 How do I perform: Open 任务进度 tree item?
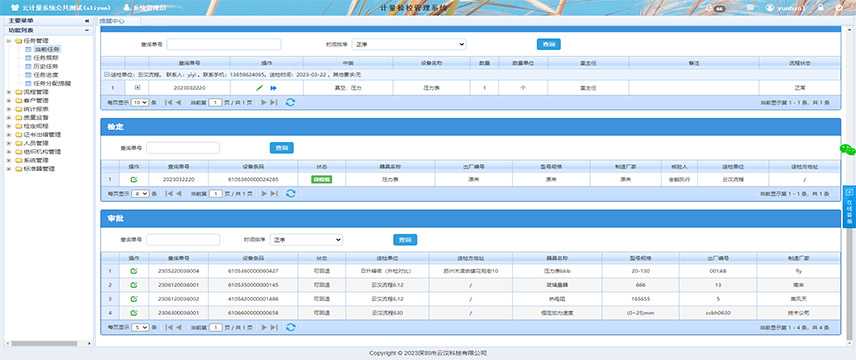coord(46,75)
